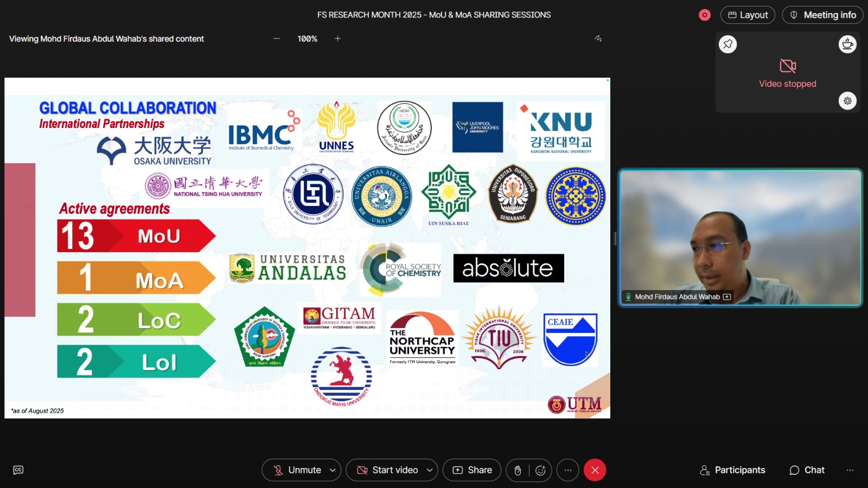Click the red recording indicator icon
The width and height of the screenshot is (868, 488).
[704, 15]
